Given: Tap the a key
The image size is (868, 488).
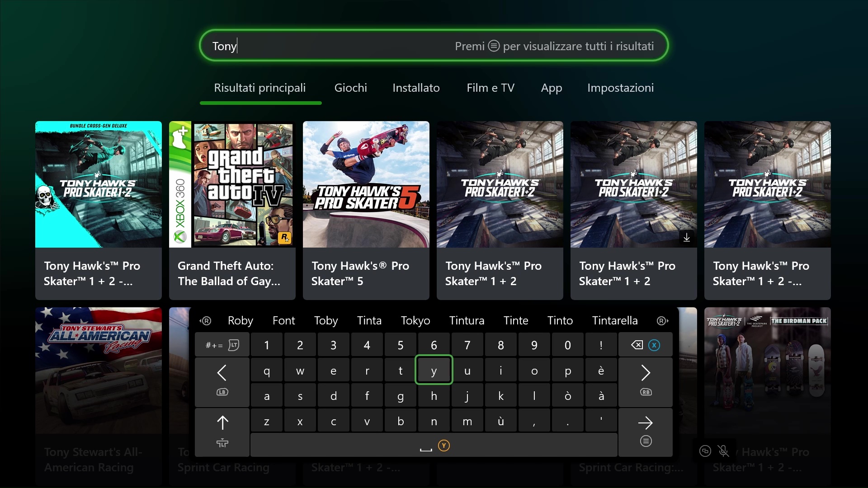Looking at the screenshot, I should tap(267, 396).
